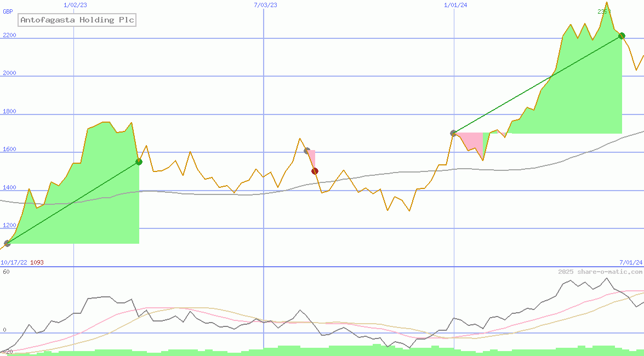This screenshot has height=356, width=644.
Task: Click the green sell marker near 1550 in early 2023
Action: (x=139, y=162)
